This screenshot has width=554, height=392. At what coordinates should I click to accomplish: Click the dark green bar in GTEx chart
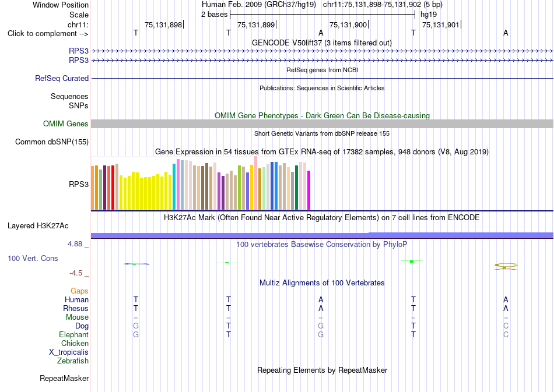(297, 188)
